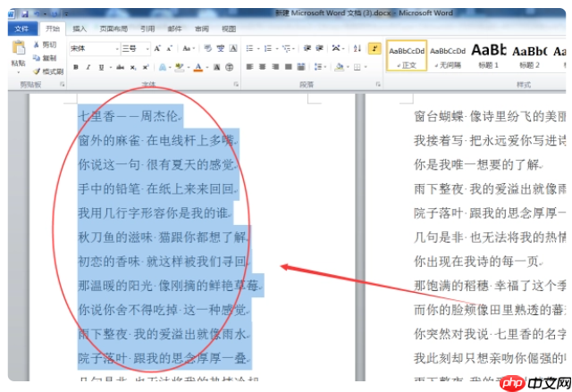Toggle italic formatting

point(88,67)
